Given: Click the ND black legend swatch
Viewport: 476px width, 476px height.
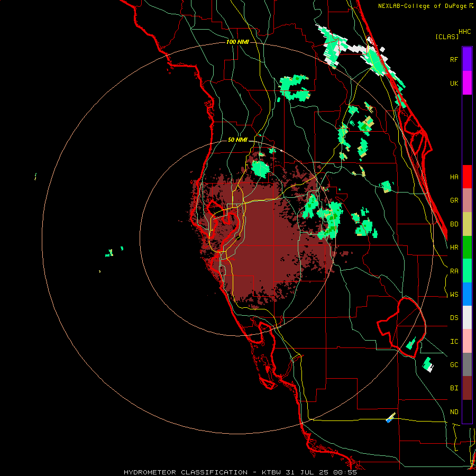Looking at the screenshot, I should pos(467,411).
